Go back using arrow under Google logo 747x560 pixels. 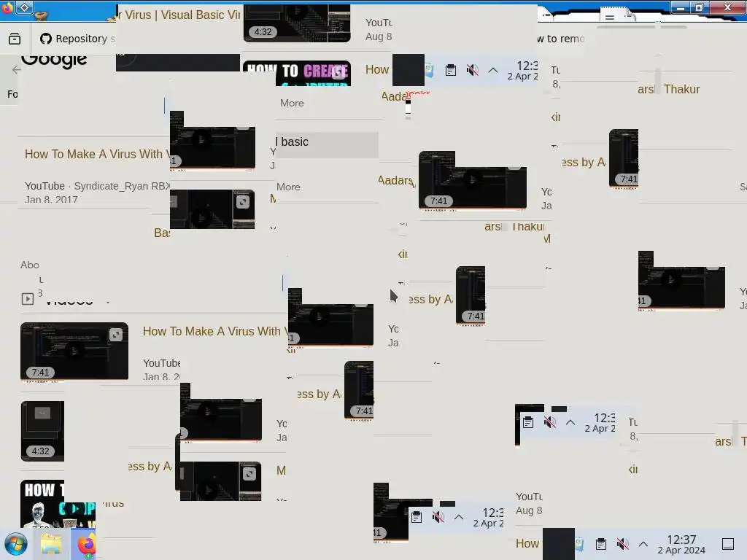click(x=16, y=70)
